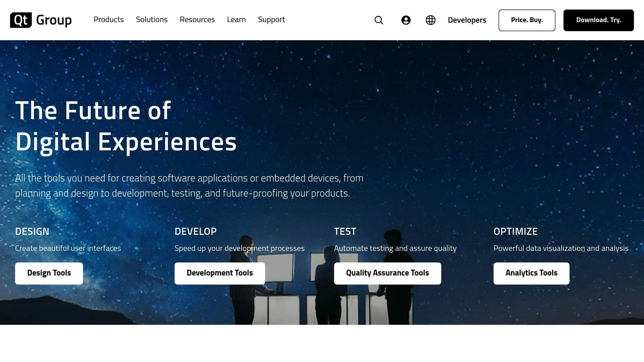Image resolution: width=644 pixels, height=362 pixels.
Task: Open the Learn menu
Action: point(236,19)
